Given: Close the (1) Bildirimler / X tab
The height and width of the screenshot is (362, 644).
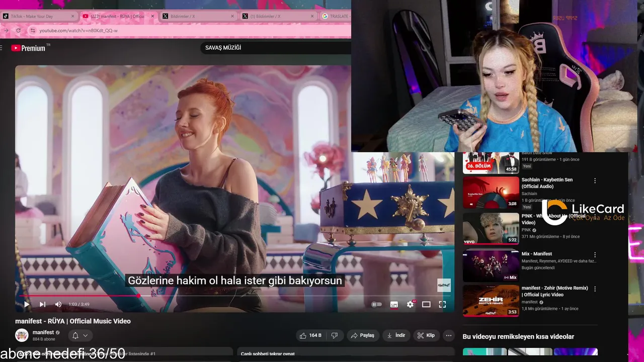Looking at the screenshot, I should [x=312, y=16].
